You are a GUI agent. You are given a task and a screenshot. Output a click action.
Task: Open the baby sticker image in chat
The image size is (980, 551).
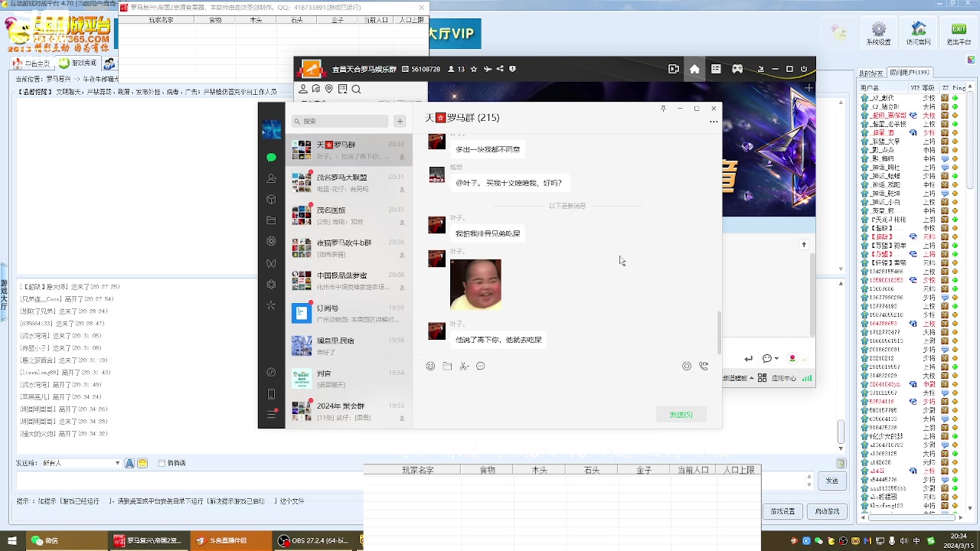coord(475,285)
